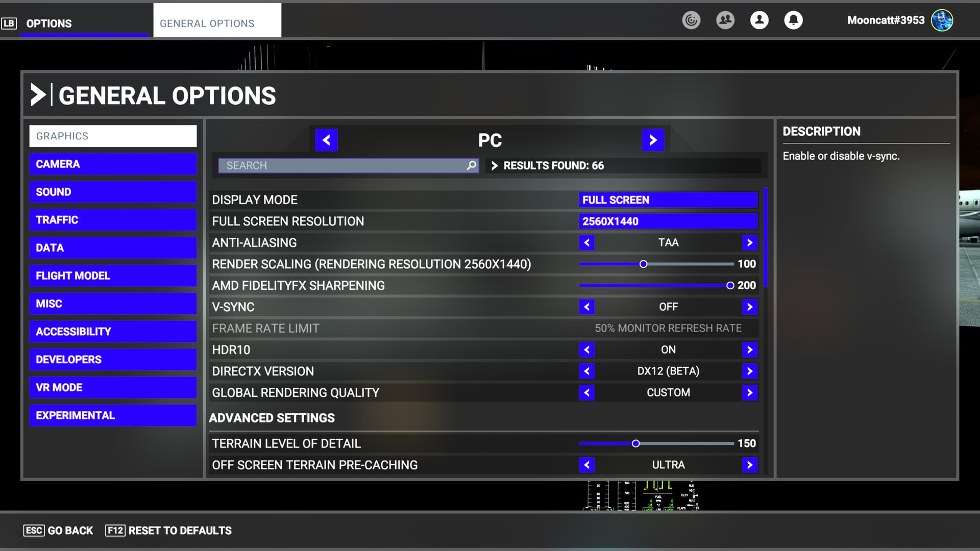Toggle V-Sync with its right arrow
Screen dimensions: 980x551
tap(749, 307)
